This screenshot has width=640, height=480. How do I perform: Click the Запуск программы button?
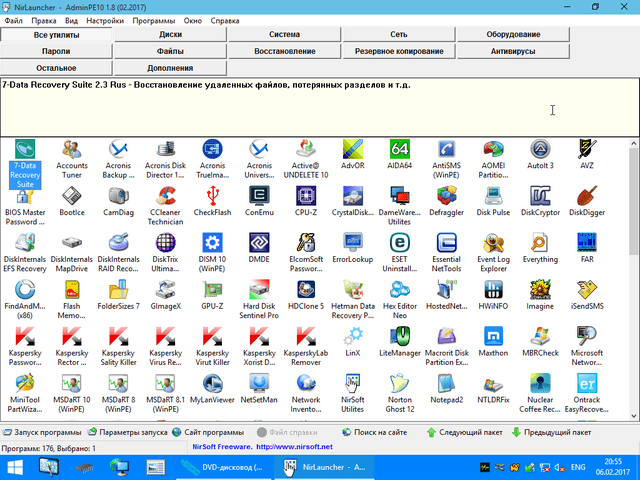click(44, 432)
